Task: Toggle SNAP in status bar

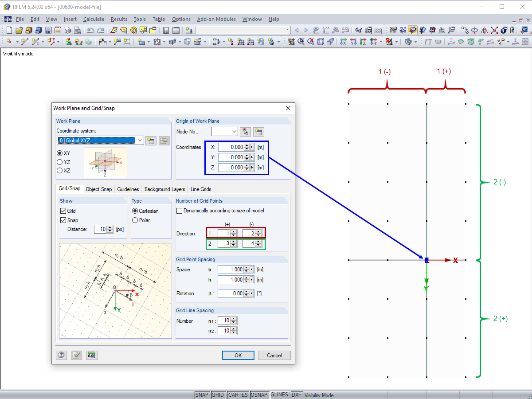Action: (x=202, y=395)
